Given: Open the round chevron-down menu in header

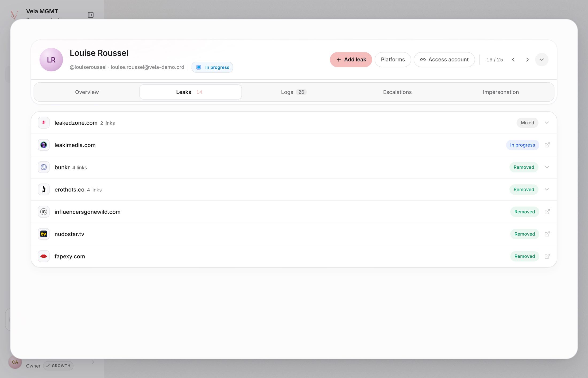Looking at the screenshot, I should click(x=542, y=60).
